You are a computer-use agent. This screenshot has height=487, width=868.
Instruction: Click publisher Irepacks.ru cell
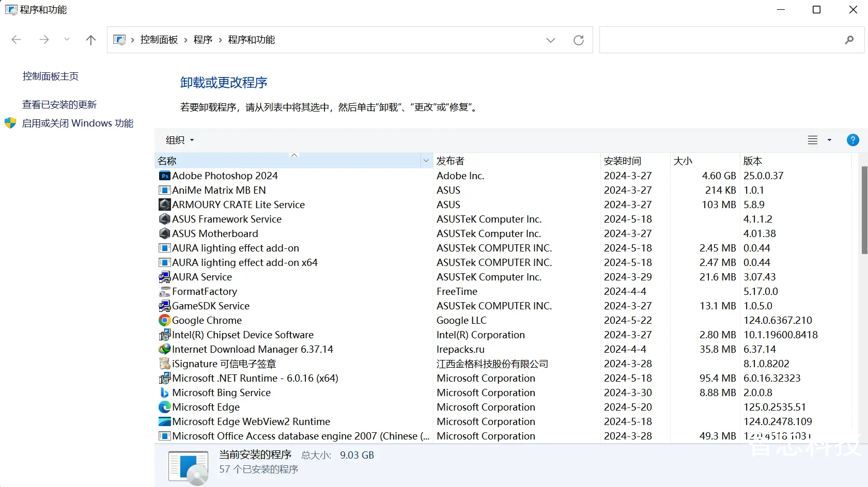[461, 350]
